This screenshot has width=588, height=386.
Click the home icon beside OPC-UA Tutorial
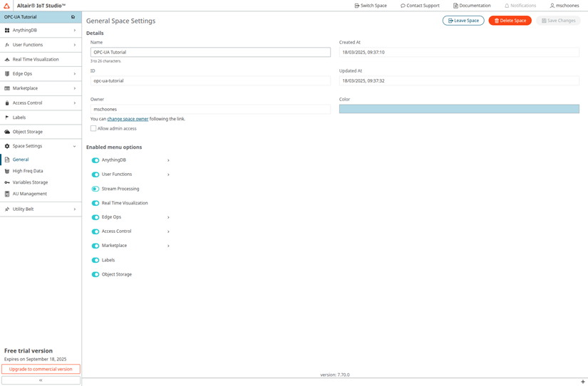[x=73, y=17]
